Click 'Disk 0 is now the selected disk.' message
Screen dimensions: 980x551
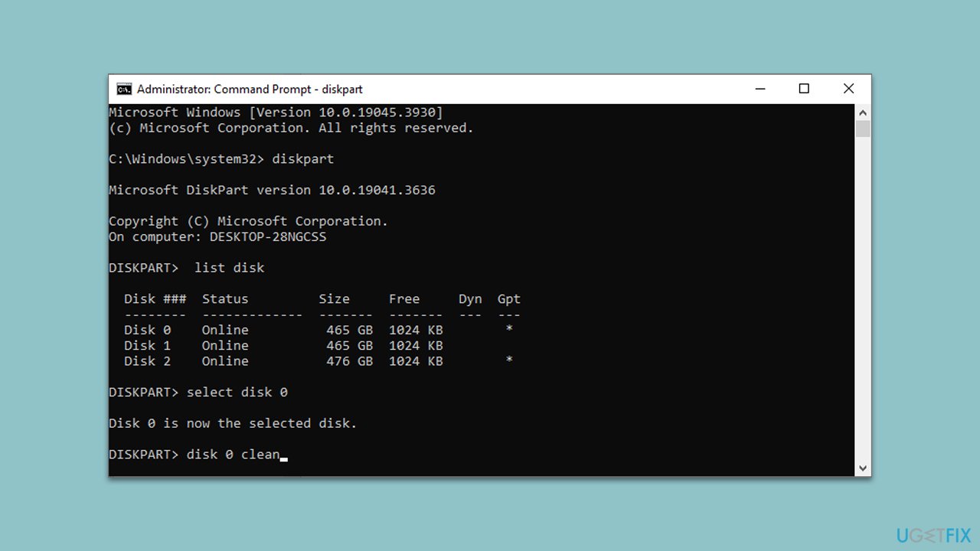233,423
